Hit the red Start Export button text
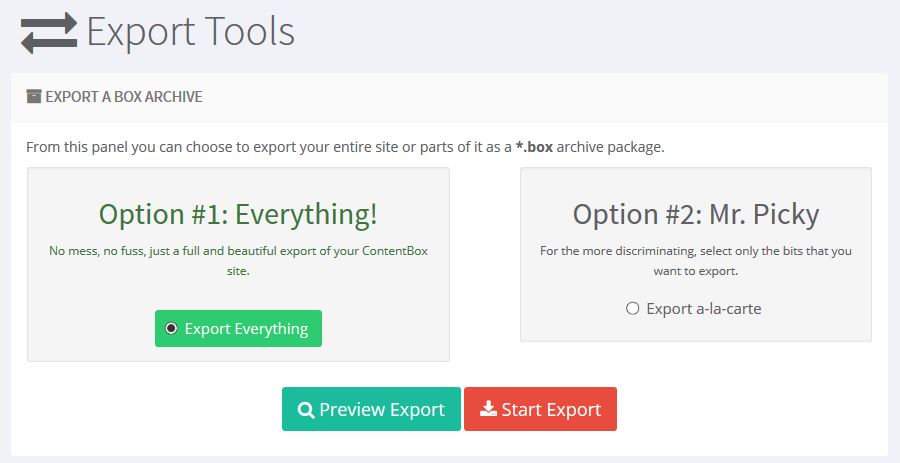Viewport: 900px width, 463px height. click(551, 410)
